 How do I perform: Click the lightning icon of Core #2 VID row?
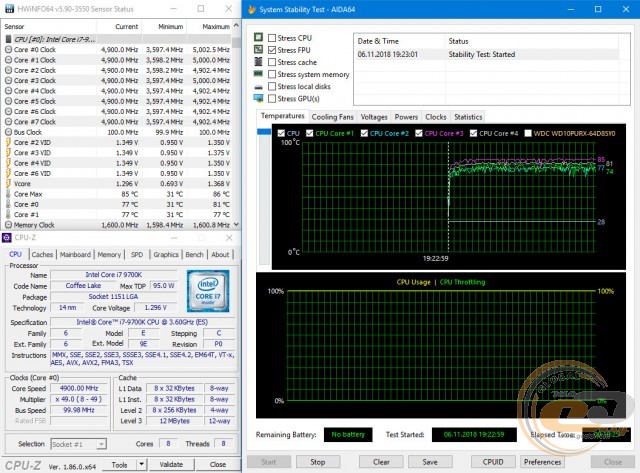pyautogui.click(x=8, y=142)
